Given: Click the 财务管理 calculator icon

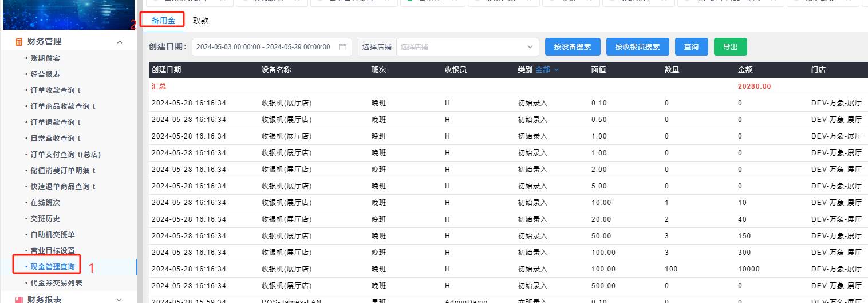Looking at the screenshot, I should [x=19, y=42].
